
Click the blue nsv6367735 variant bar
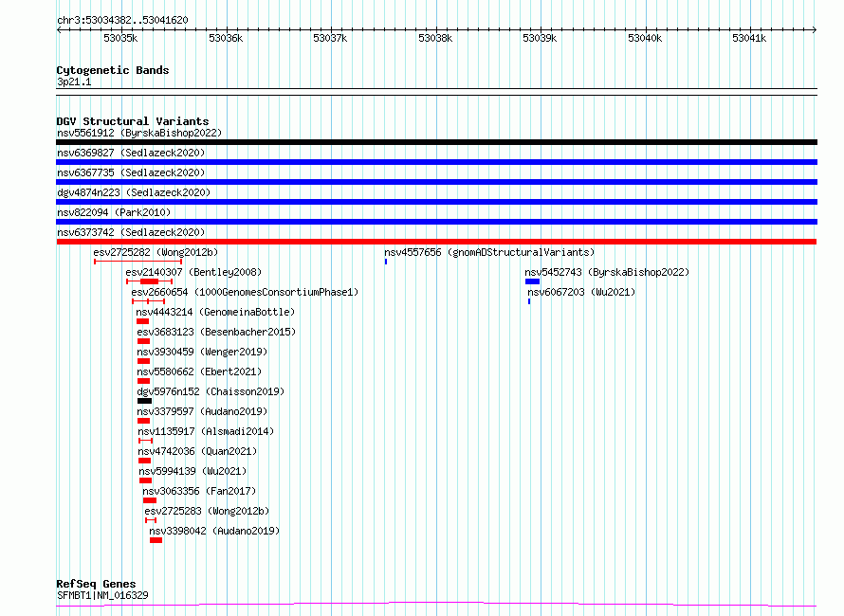(x=436, y=182)
